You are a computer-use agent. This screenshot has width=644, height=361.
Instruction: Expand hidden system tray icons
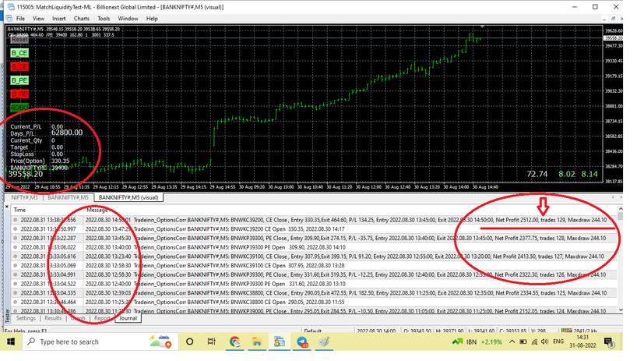512,342
